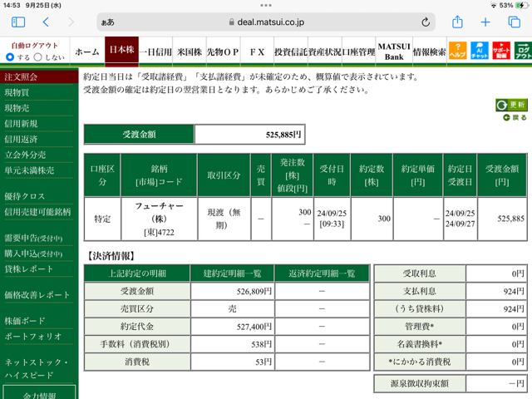This screenshot has width=532, height=399.
Task: Click the 戻る back link
Action: pos(515,117)
